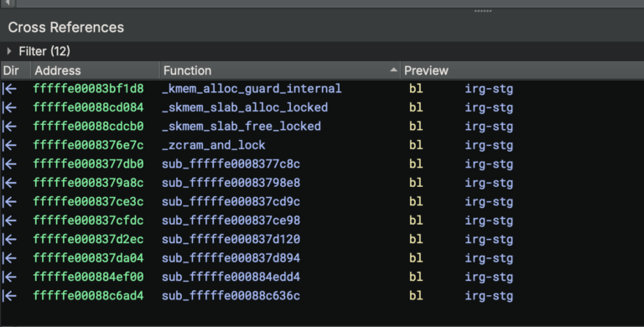
Task: Select address fffffe00088cdcb0
Action: [88, 127]
